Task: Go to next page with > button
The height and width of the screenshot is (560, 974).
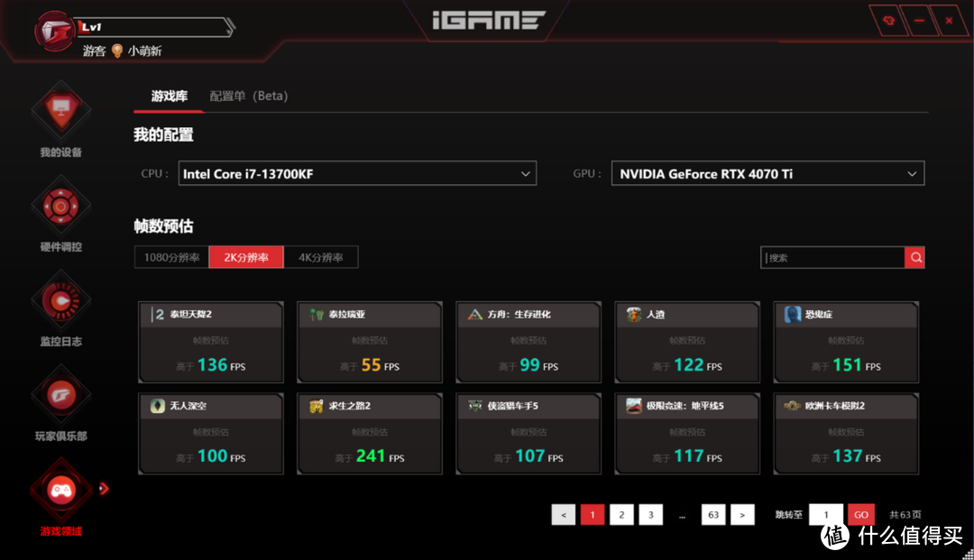Action: (742, 515)
